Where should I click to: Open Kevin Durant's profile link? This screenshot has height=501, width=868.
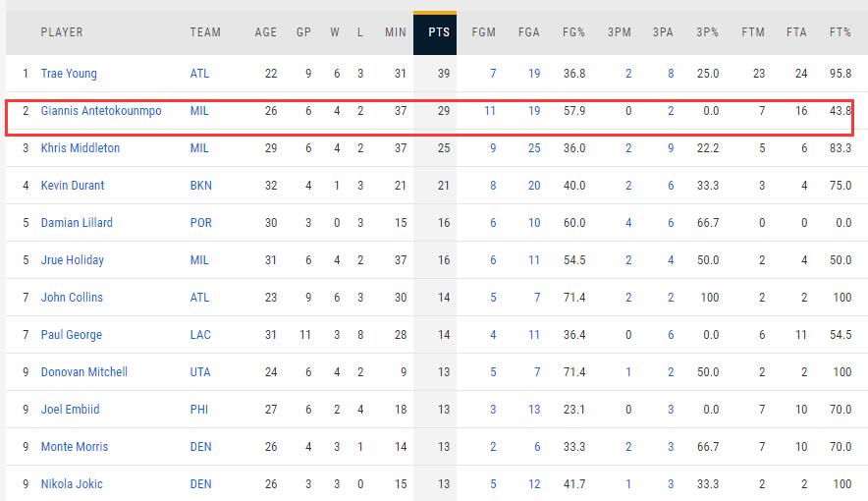[x=73, y=186]
